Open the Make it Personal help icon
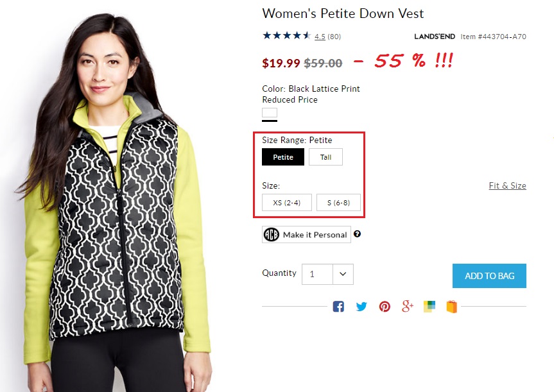 pyautogui.click(x=357, y=234)
